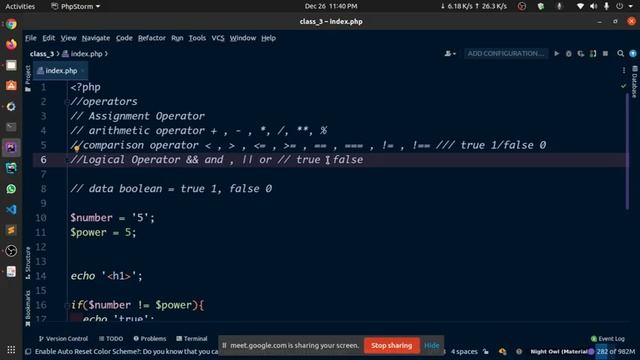This screenshot has height=360, width=640.
Task: Open the Refactor menu
Action: coord(152,38)
